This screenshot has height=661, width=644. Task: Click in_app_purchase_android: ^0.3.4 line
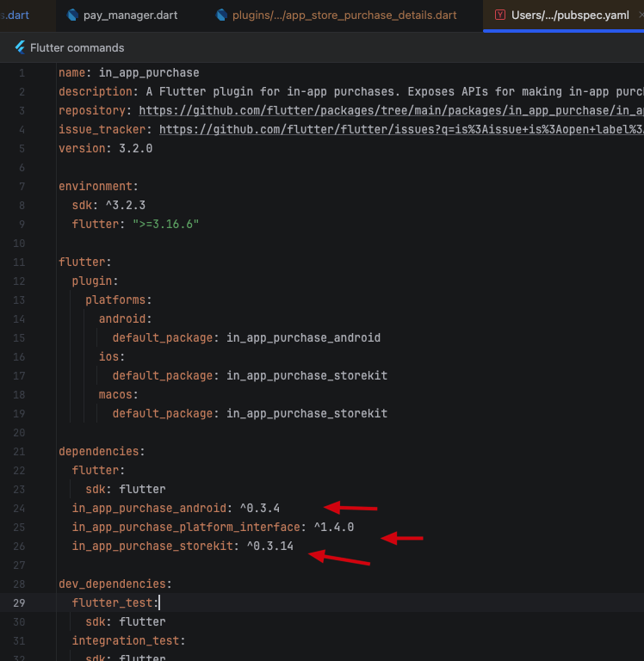[176, 508]
